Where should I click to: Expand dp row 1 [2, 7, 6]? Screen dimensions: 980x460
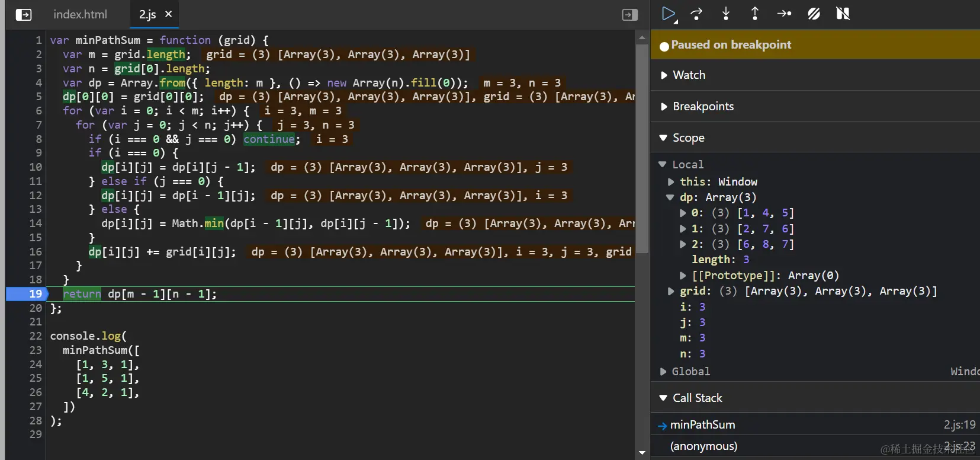683,228
